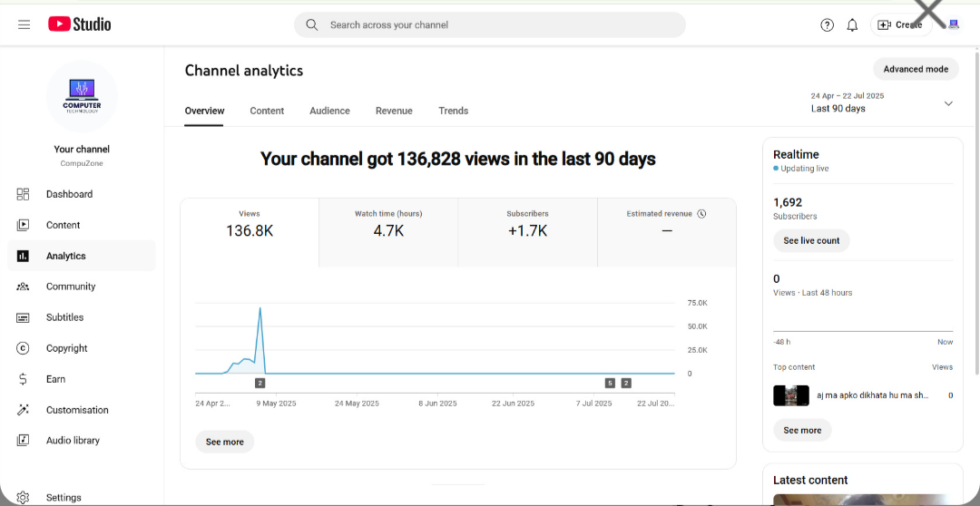
Task: Click the chart marker labeled 5
Action: pyautogui.click(x=610, y=383)
